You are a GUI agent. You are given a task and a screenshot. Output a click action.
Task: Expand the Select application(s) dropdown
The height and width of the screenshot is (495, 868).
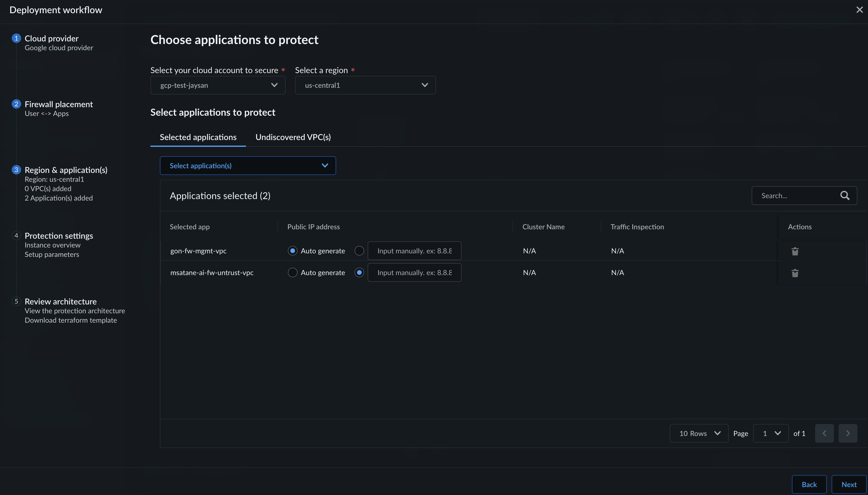(248, 166)
